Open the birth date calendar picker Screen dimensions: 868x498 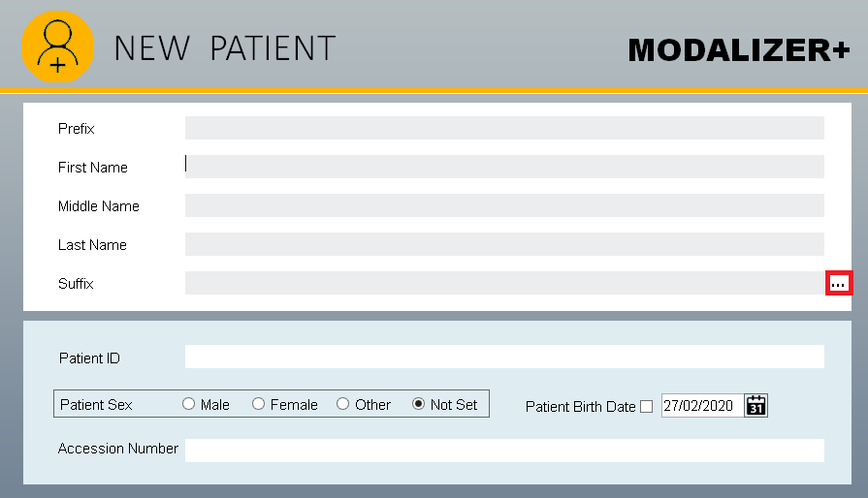(755, 406)
